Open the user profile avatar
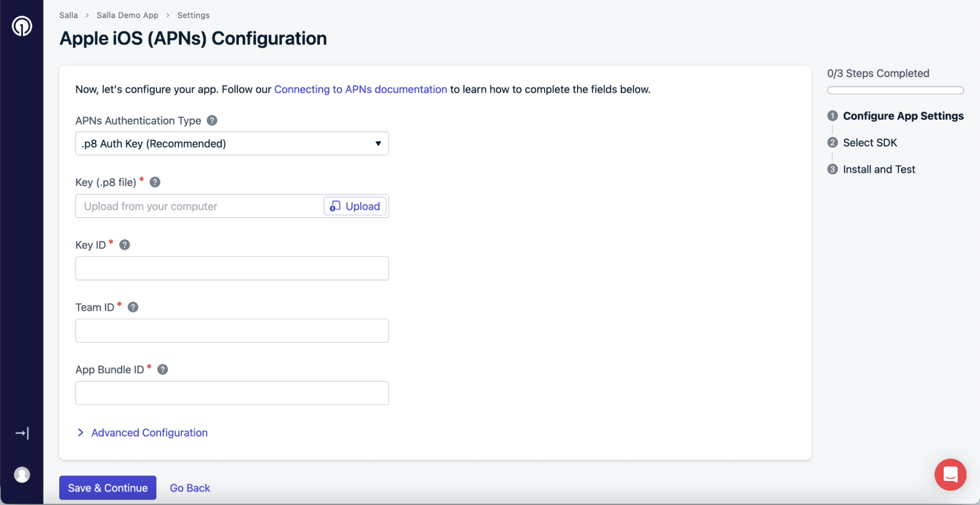Image resolution: width=980 pixels, height=505 pixels. click(x=22, y=475)
